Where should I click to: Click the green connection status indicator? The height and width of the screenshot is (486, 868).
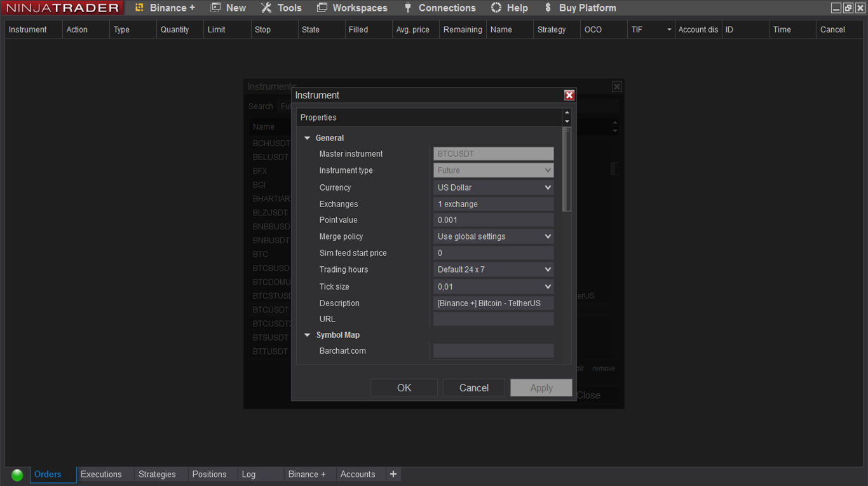(x=17, y=475)
